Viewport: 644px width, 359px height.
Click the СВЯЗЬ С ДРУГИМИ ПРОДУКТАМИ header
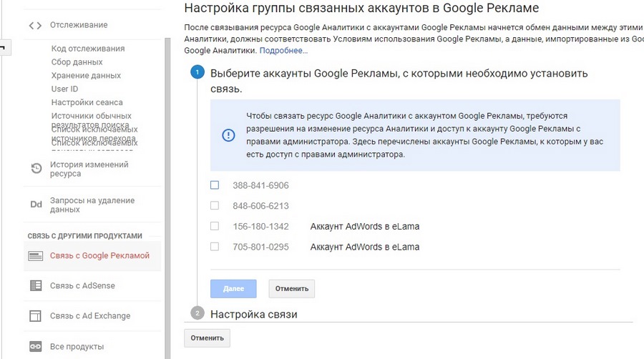pyautogui.click(x=84, y=236)
